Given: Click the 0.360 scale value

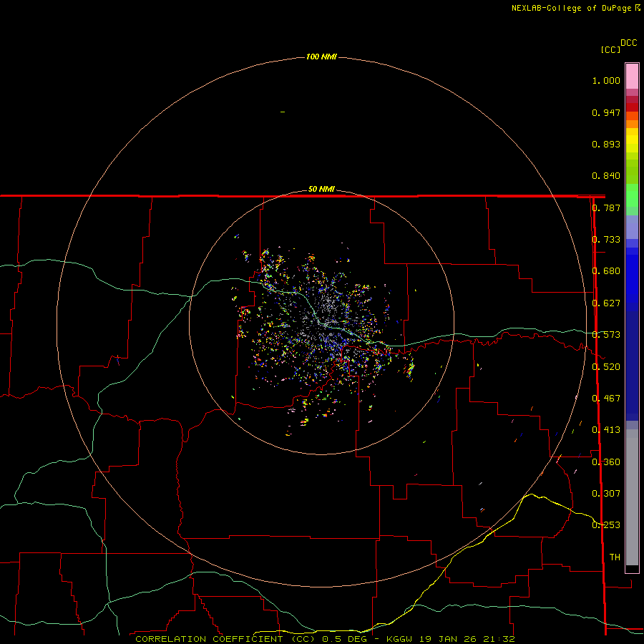Looking at the screenshot, I should [606, 462].
